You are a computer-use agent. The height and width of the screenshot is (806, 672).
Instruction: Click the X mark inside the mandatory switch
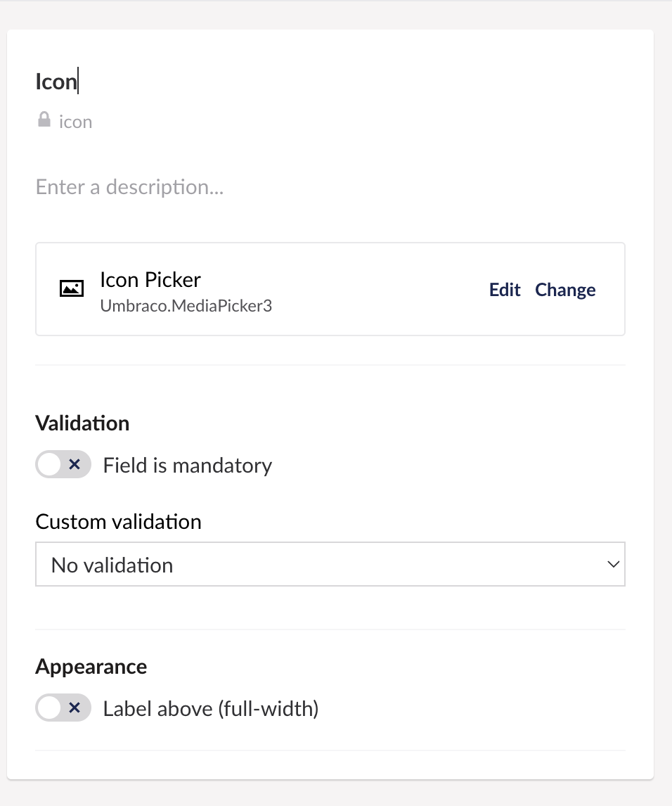[x=75, y=465]
